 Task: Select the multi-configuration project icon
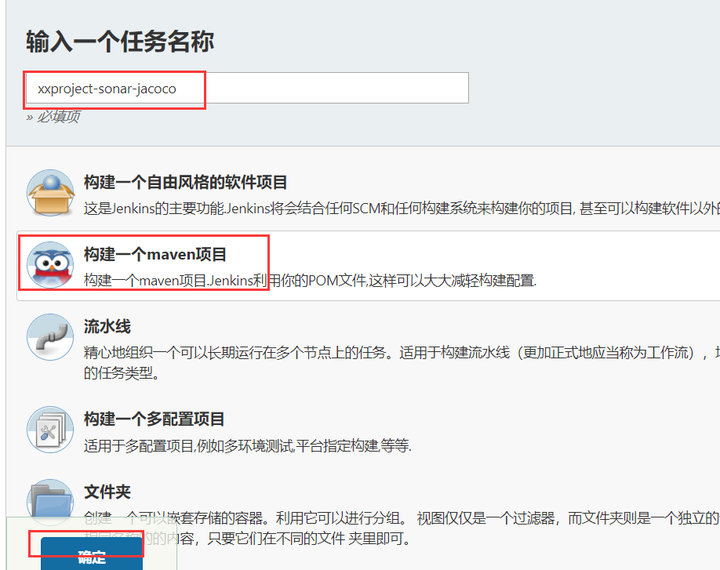[51, 429]
